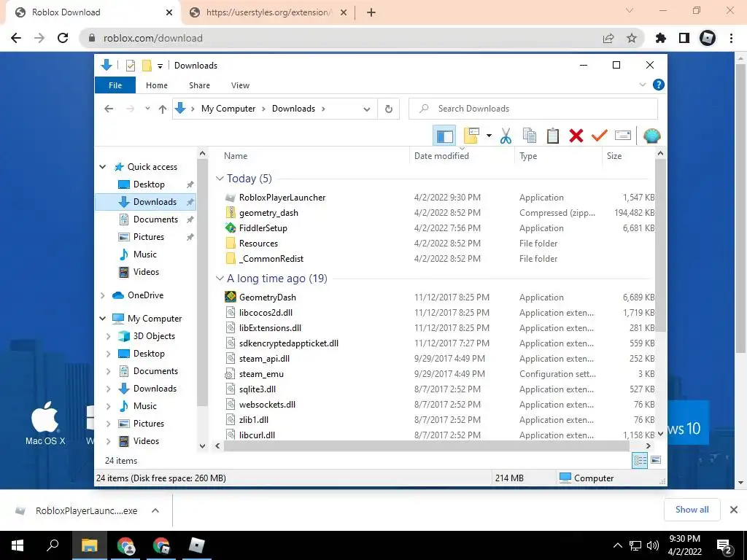747x560 pixels.
Task: Collapse the Today (5) group
Action: [220, 179]
